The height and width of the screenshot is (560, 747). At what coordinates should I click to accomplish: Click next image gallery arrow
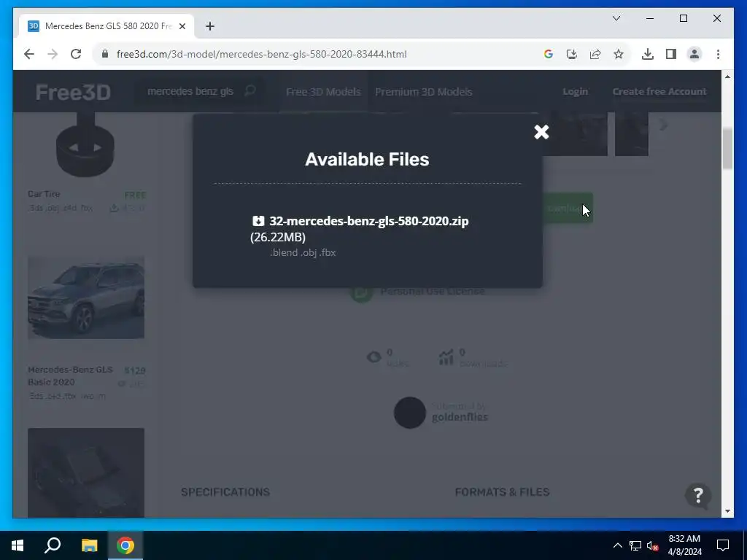pos(663,125)
